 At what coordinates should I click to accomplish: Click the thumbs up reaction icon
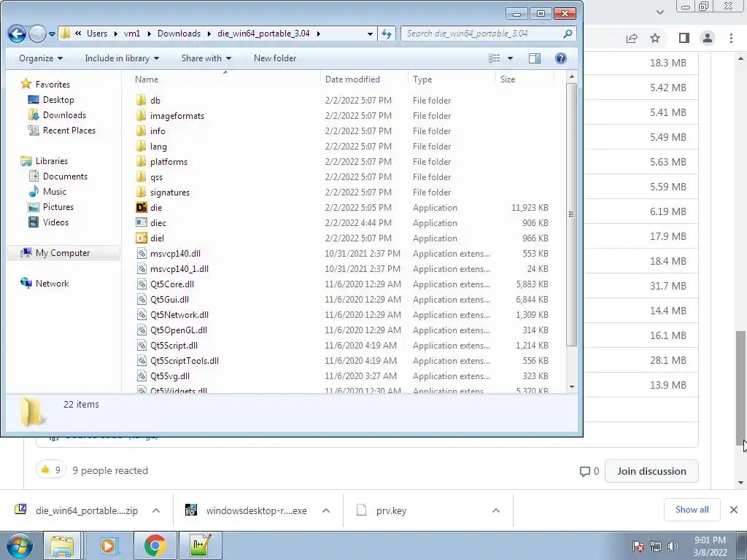(45, 470)
